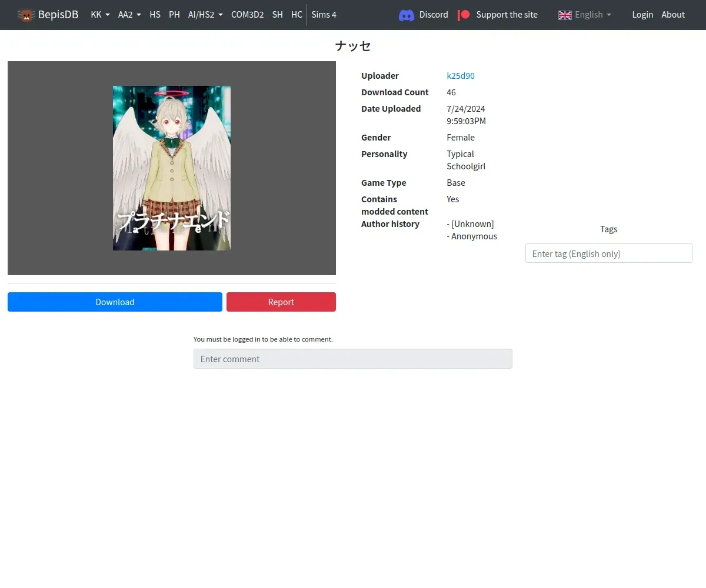Image resolution: width=706 pixels, height=588 pixels.
Task: Click the Author history Anonymous entry
Action: pyautogui.click(x=472, y=236)
